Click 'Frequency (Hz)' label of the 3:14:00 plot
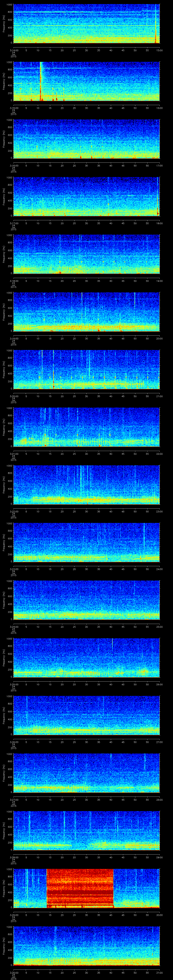This screenshot has height=980, width=173. 4,24
